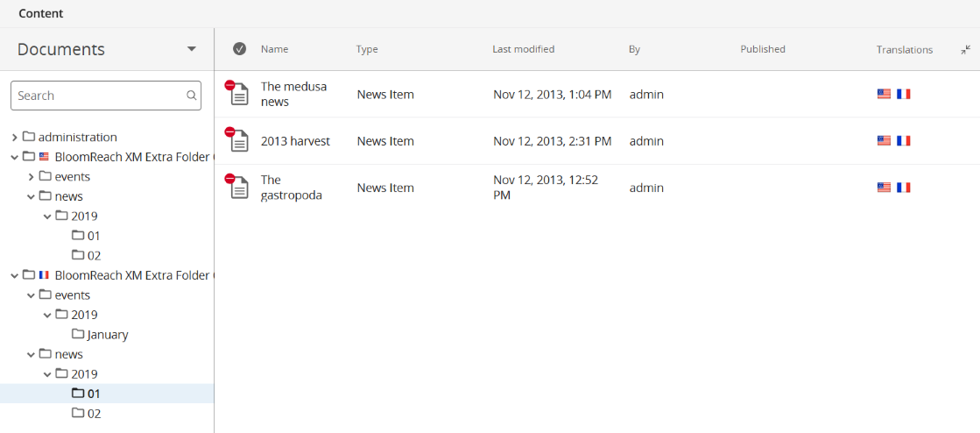Open folder 02 under French BloomReach news 2019
Screen dimensions: 980x433
tap(94, 414)
